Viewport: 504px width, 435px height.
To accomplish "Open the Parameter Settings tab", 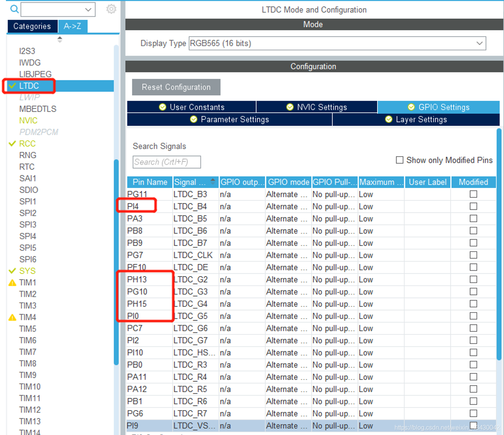I will click(x=230, y=119).
